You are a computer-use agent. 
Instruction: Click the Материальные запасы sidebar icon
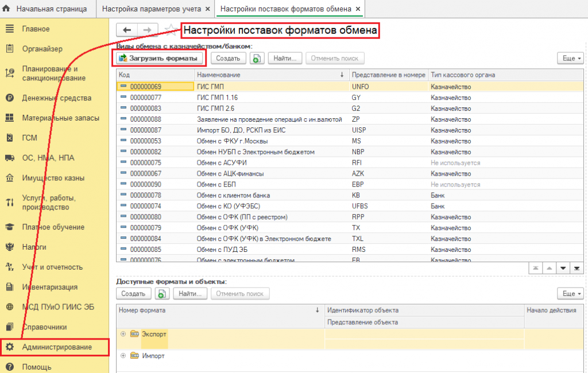point(10,118)
